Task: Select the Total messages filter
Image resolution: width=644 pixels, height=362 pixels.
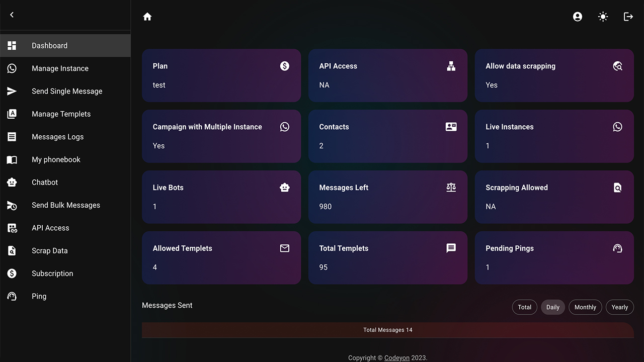Action: pyautogui.click(x=524, y=307)
